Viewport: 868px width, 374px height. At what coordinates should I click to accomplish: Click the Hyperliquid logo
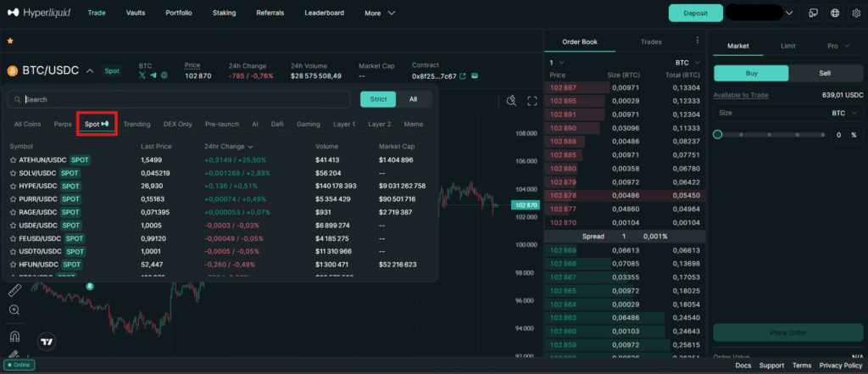[39, 12]
